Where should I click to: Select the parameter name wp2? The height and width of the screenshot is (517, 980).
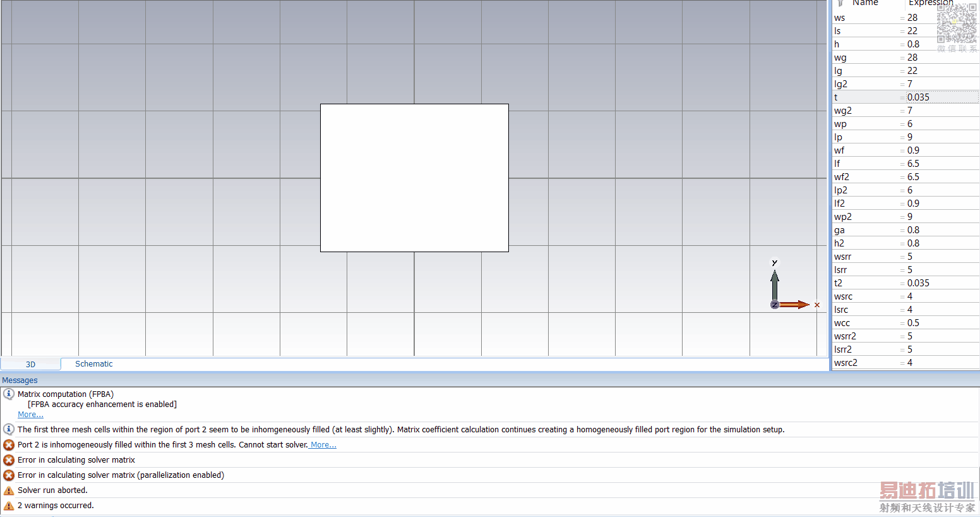pyautogui.click(x=842, y=217)
